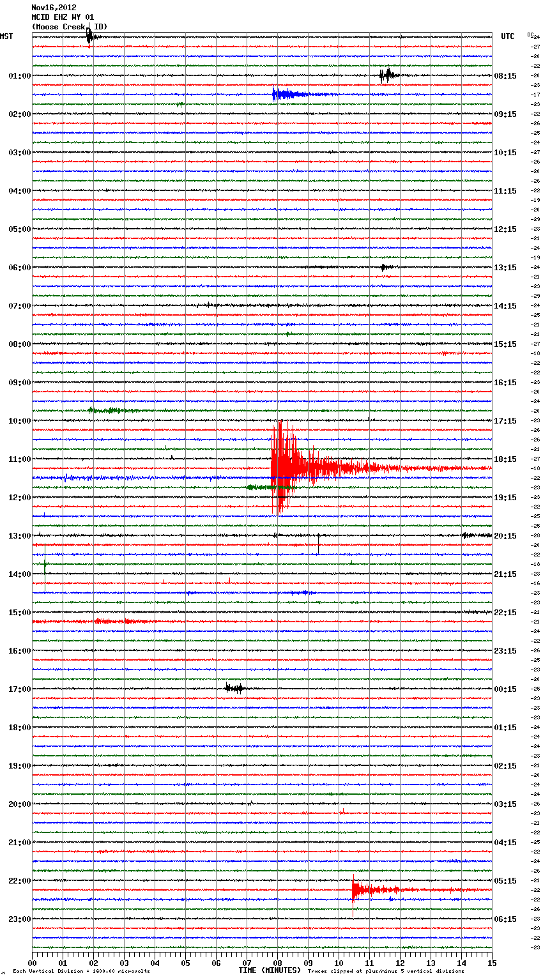
Task: Click the UTC column header
Action: coord(507,36)
